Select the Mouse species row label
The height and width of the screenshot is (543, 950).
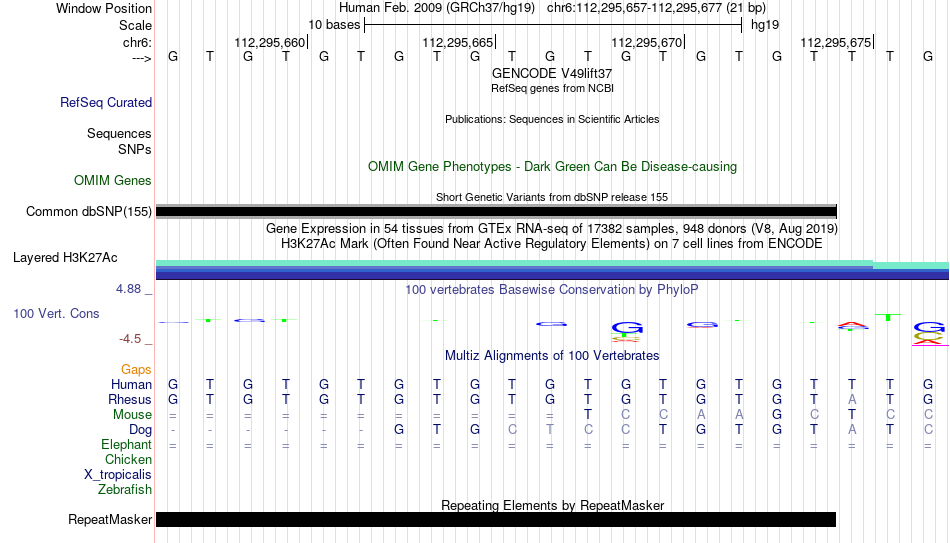(133, 415)
